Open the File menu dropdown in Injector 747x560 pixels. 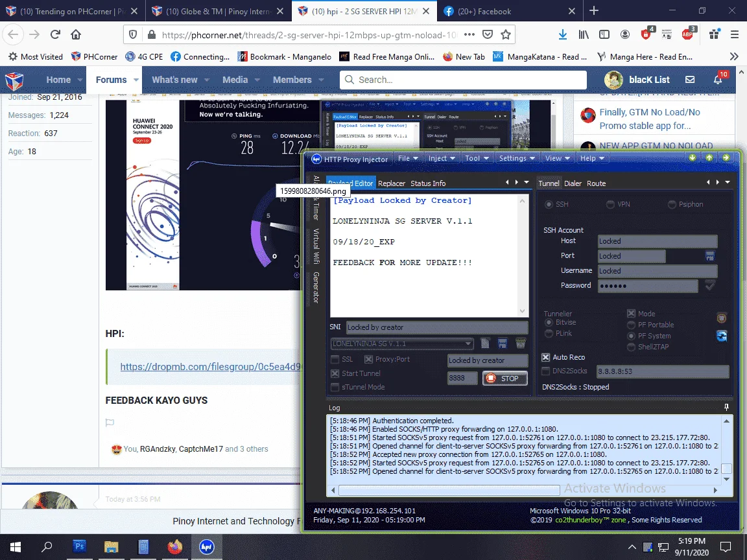[x=409, y=158]
